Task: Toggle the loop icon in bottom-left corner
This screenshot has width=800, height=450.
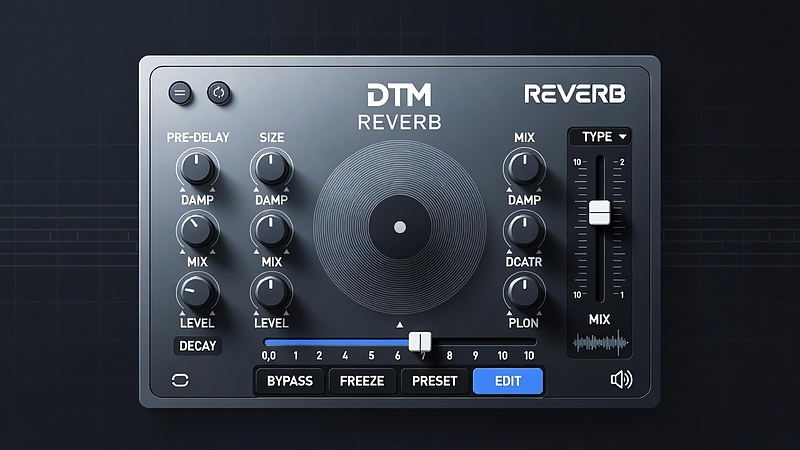Action: point(181,380)
